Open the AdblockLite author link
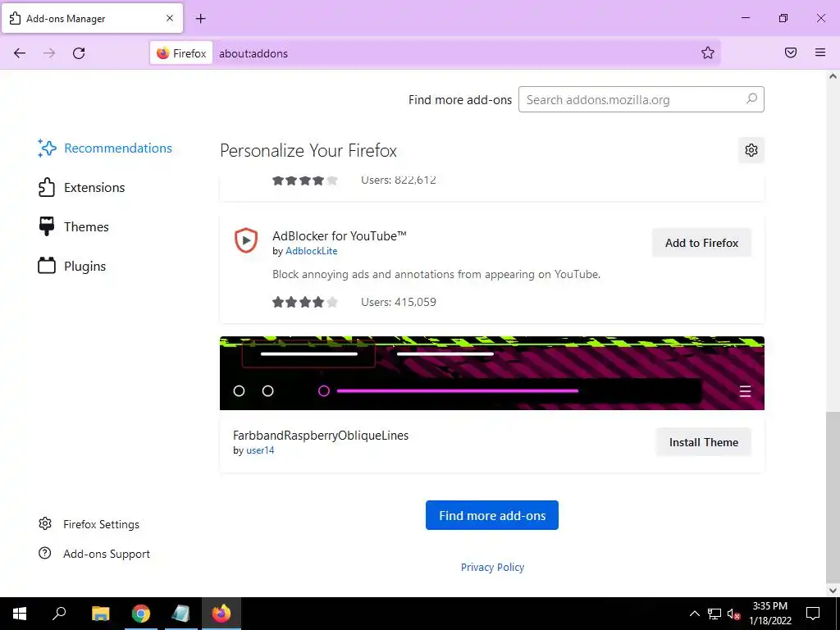Image resolution: width=840 pixels, height=630 pixels. tap(311, 251)
